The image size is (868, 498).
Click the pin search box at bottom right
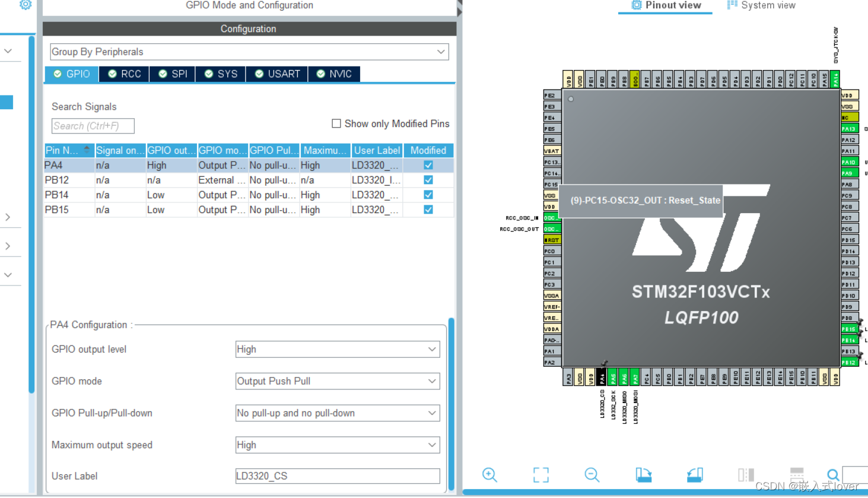(x=855, y=475)
